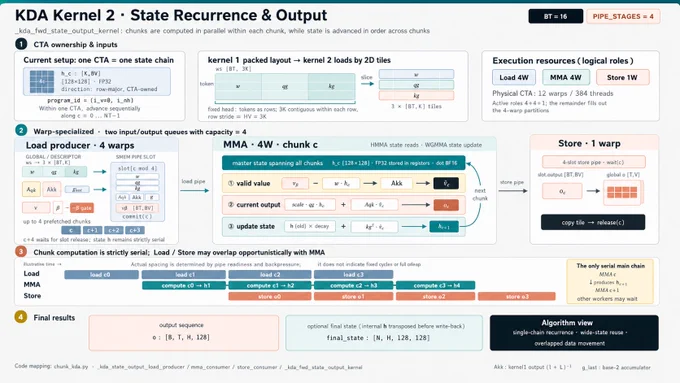This screenshot has width=680, height=383.
Task: Click the final_state result box
Action: point(384,333)
